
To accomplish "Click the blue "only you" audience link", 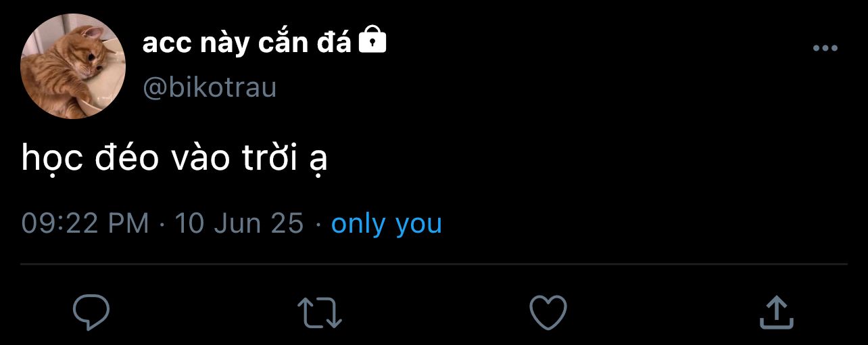I will click(x=386, y=223).
